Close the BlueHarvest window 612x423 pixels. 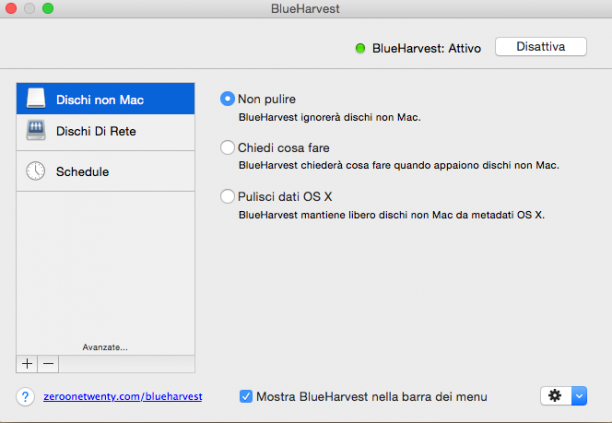11,8
